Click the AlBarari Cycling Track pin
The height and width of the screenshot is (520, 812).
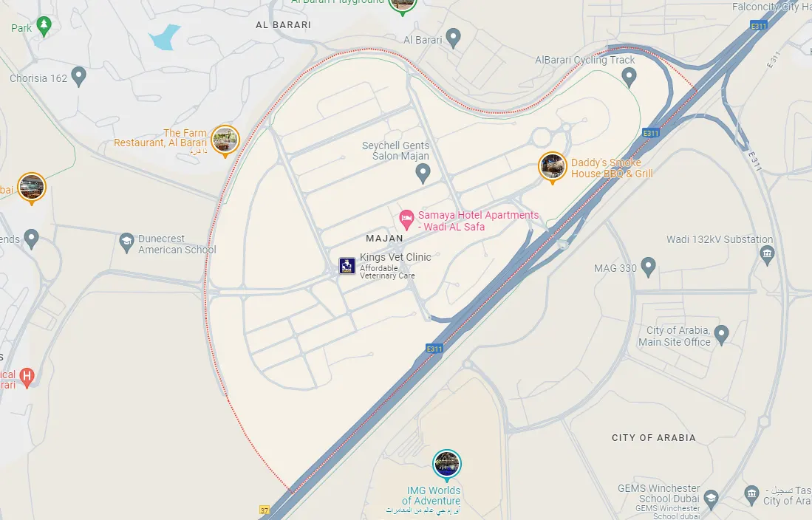tap(630, 77)
